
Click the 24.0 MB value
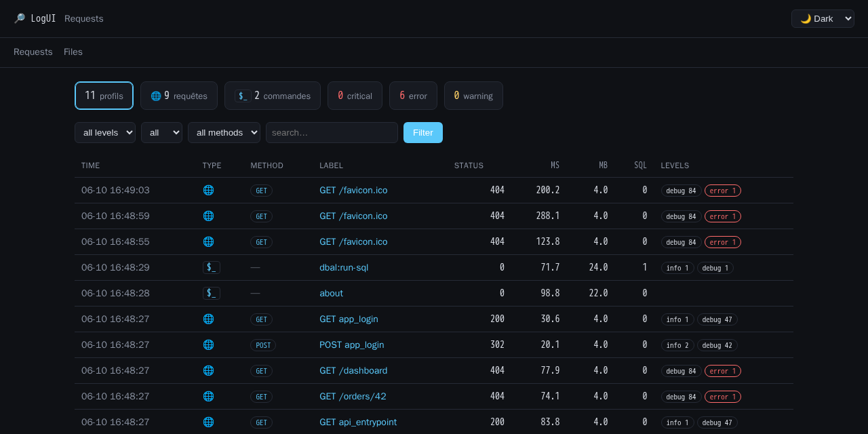tap(598, 267)
